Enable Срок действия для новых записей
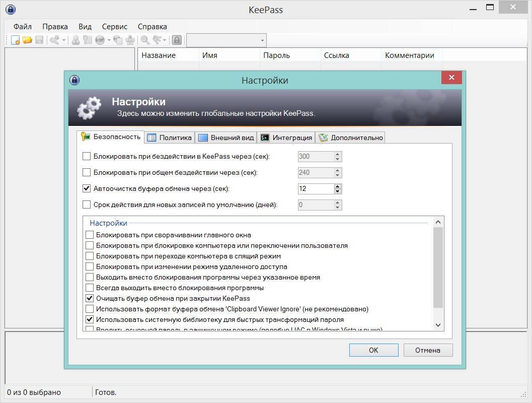The height and width of the screenshot is (403, 532). pos(87,205)
